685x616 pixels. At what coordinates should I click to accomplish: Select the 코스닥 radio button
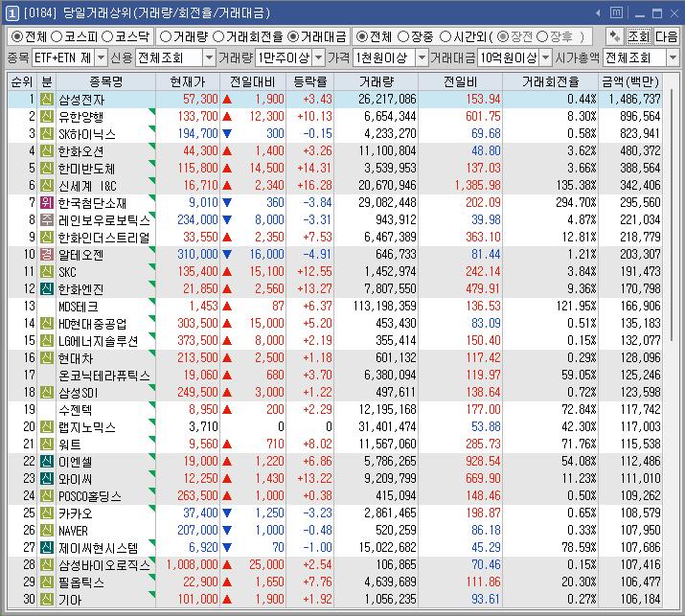107,36
